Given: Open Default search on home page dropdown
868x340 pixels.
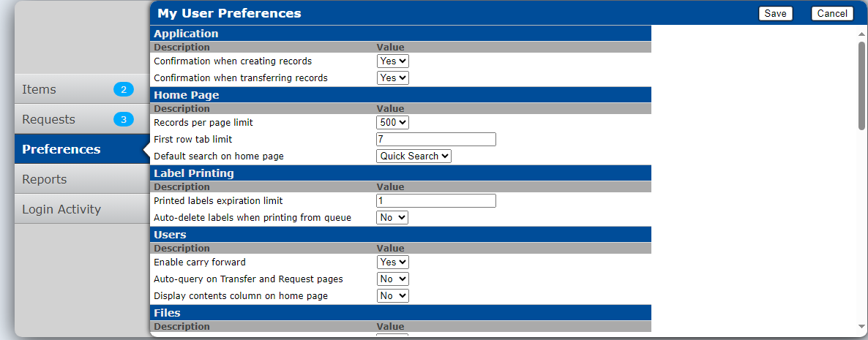Looking at the screenshot, I should (x=414, y=156).
